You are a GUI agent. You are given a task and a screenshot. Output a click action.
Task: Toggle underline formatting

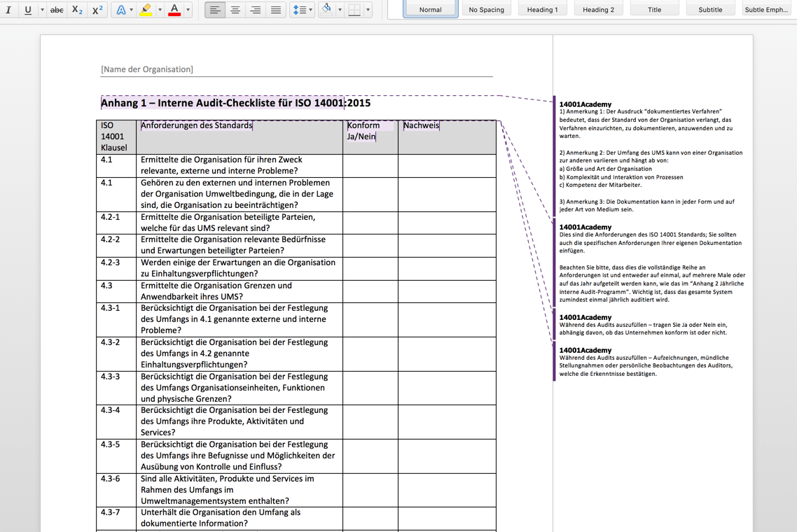[x=28, y=10]
